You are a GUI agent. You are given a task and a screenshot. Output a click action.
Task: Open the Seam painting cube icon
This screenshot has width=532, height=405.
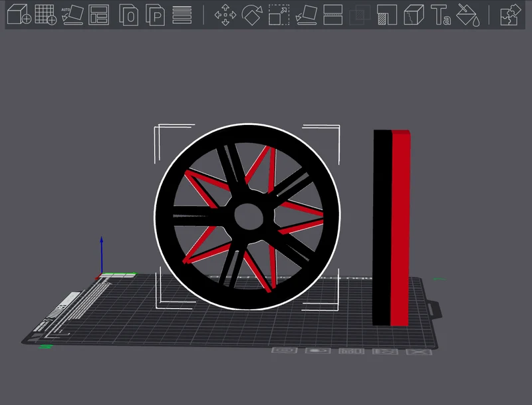414,15
